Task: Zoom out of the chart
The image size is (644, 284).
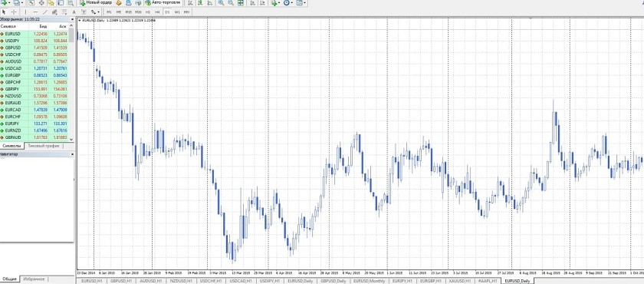Action: (x=231, y=2)
